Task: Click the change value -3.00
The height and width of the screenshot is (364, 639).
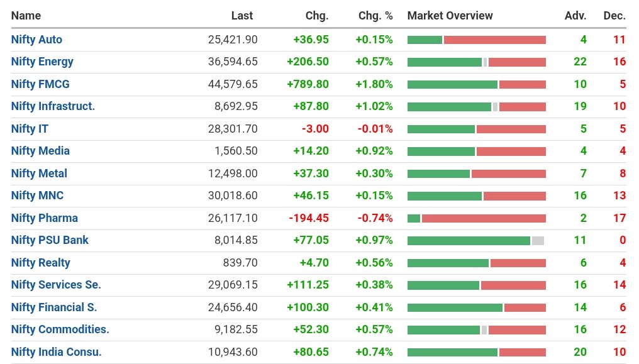Action: click(x=316, y=129)
